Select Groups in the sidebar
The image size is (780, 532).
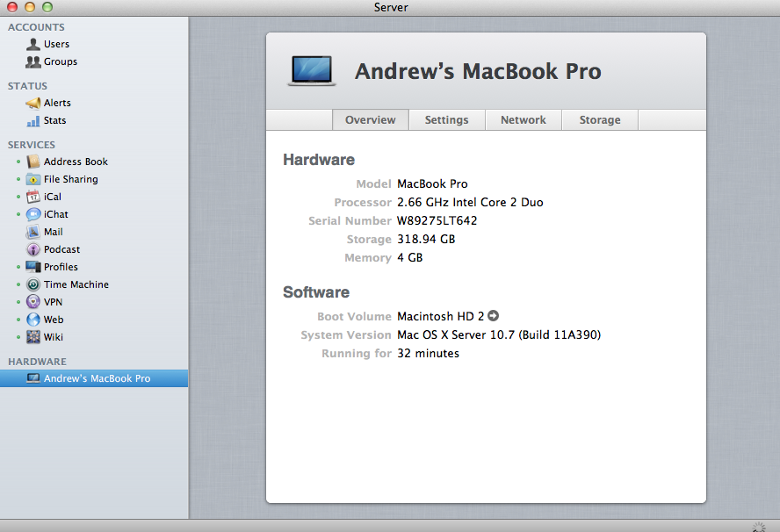click(94, 61)
